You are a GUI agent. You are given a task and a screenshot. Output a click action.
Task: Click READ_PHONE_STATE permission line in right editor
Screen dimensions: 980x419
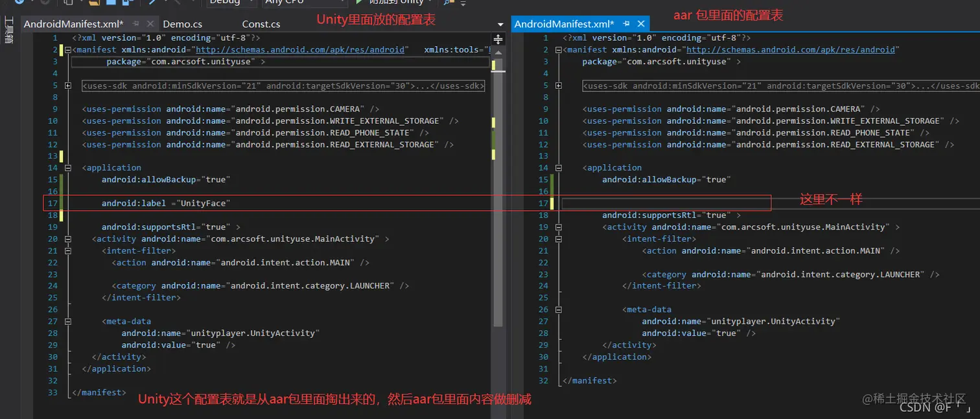pyautogui.click(x=756, y=132)
